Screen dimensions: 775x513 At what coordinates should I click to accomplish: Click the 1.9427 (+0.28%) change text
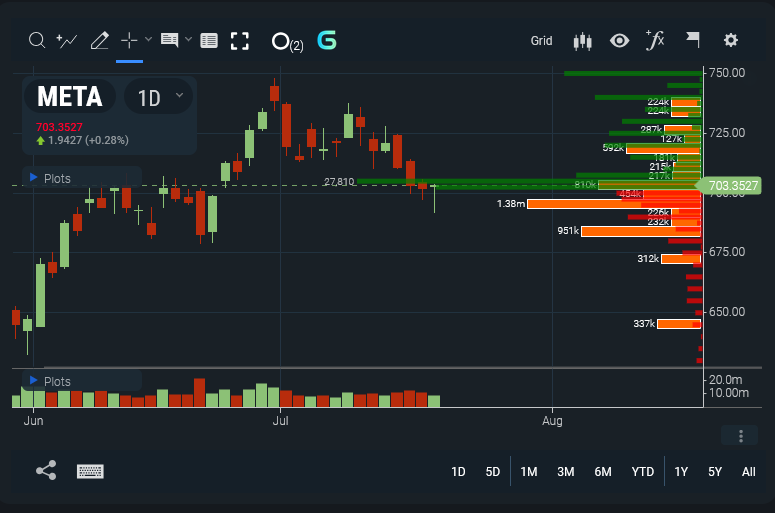coord(88,140)
